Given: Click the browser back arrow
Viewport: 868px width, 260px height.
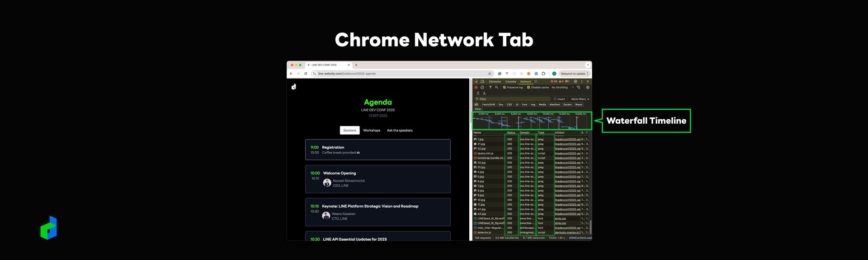Looking at the screenshot, I should (291, 74).
